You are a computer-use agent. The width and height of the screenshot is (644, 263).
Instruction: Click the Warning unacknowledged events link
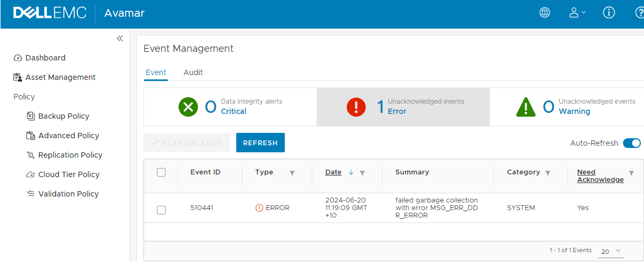(574, 111)
